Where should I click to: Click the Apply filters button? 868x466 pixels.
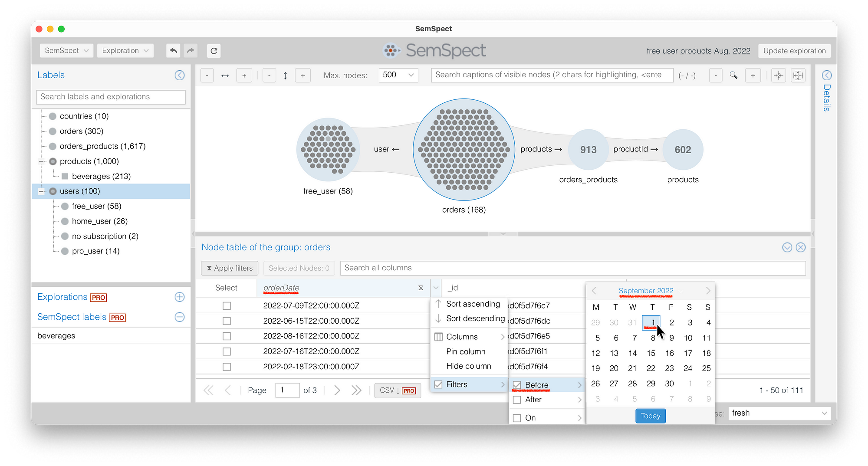coord(230,268)
